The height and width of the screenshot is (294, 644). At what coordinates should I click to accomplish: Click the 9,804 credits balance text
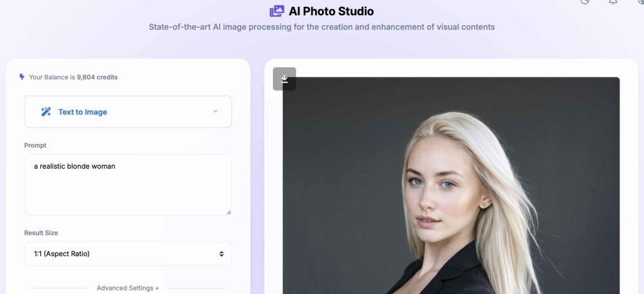click(x=97, y=77)
